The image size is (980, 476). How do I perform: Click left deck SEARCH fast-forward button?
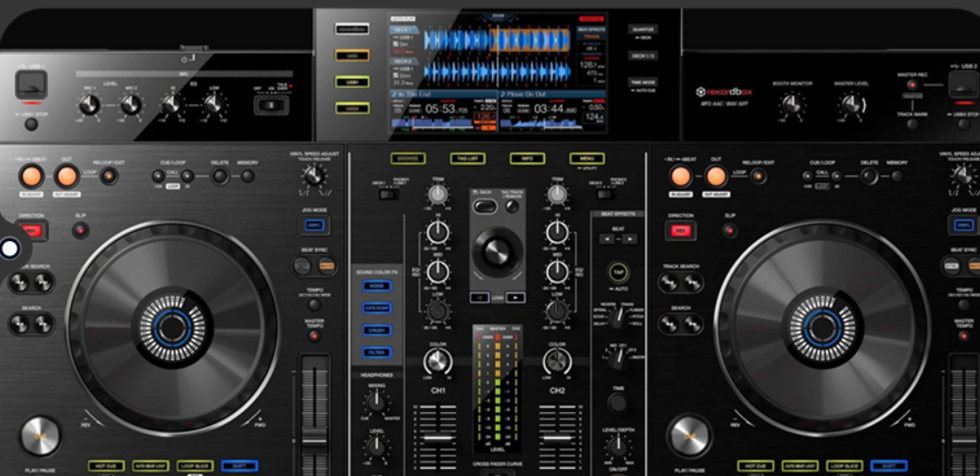coord(43,324)
